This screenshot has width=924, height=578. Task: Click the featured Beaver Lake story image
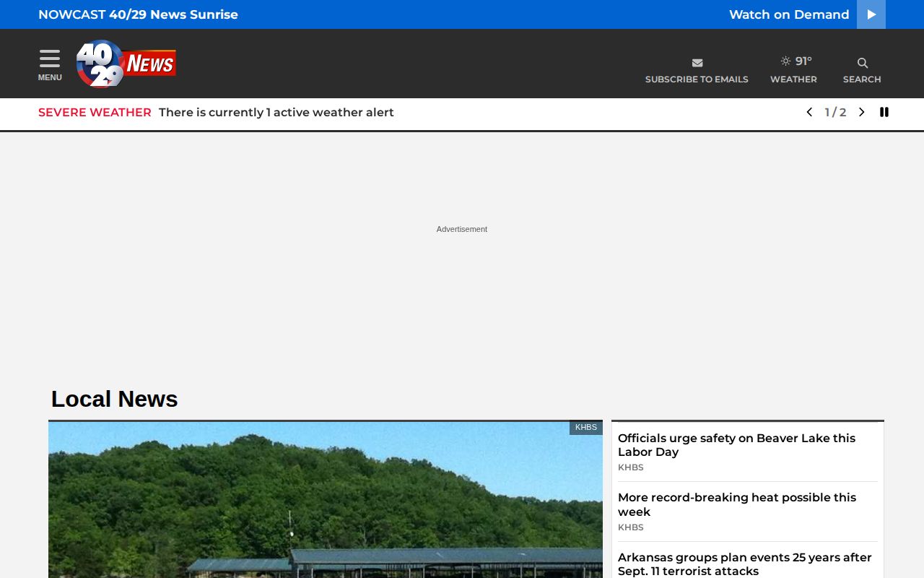click(x=326, y=500)
